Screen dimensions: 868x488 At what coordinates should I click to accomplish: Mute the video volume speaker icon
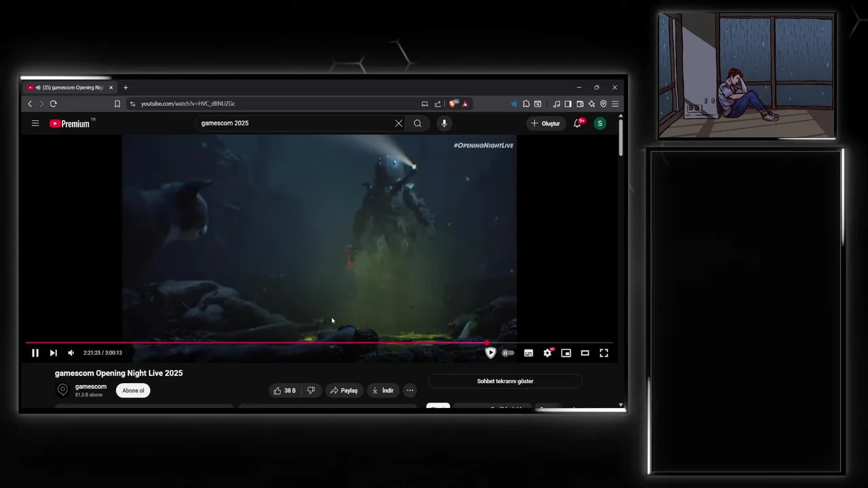coord(71,352)
